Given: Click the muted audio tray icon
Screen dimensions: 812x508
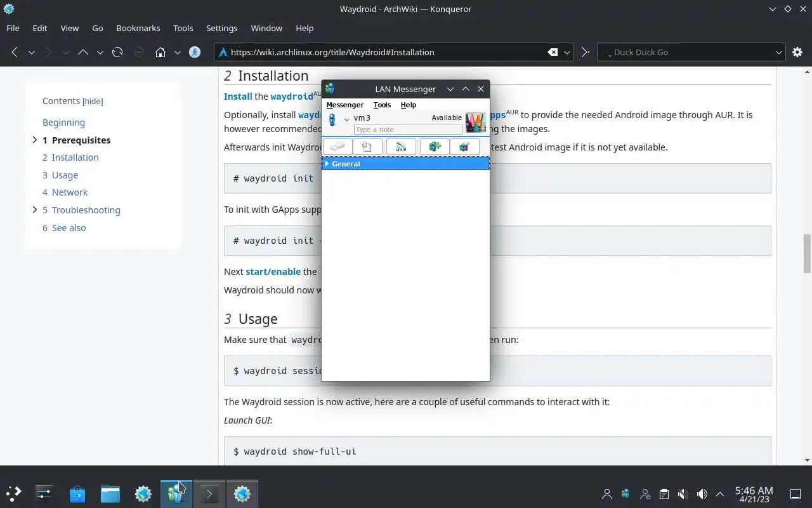Looking at the screenshot, I should pos(683,493).
